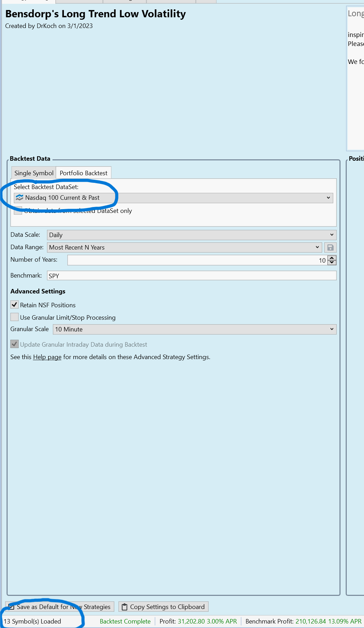Check Obtain data from selected DataSet only
This screenshot has width=364, height=628.
pos(18,210)
